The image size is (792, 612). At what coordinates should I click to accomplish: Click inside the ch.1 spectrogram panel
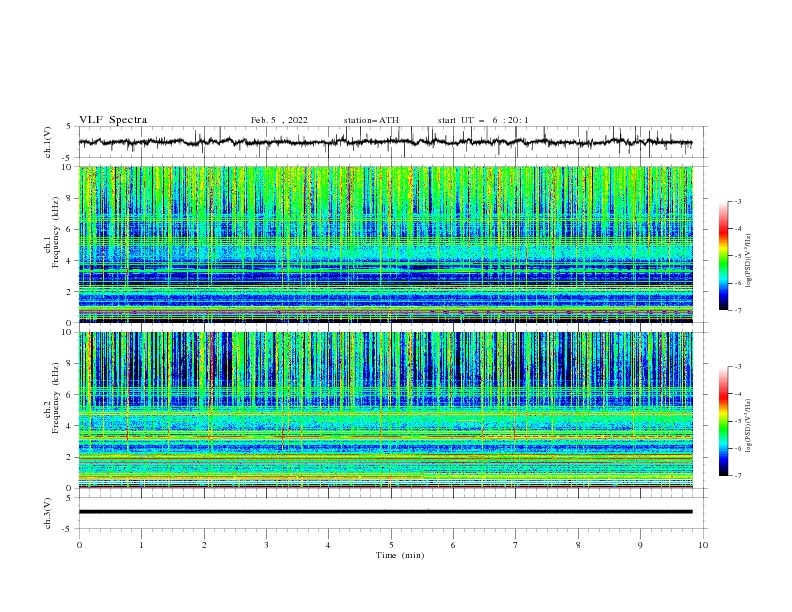[x=386, y=244]
